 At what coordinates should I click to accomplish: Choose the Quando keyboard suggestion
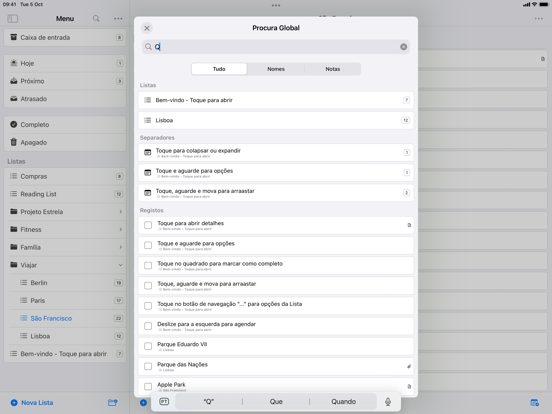(x=343, y=401)
